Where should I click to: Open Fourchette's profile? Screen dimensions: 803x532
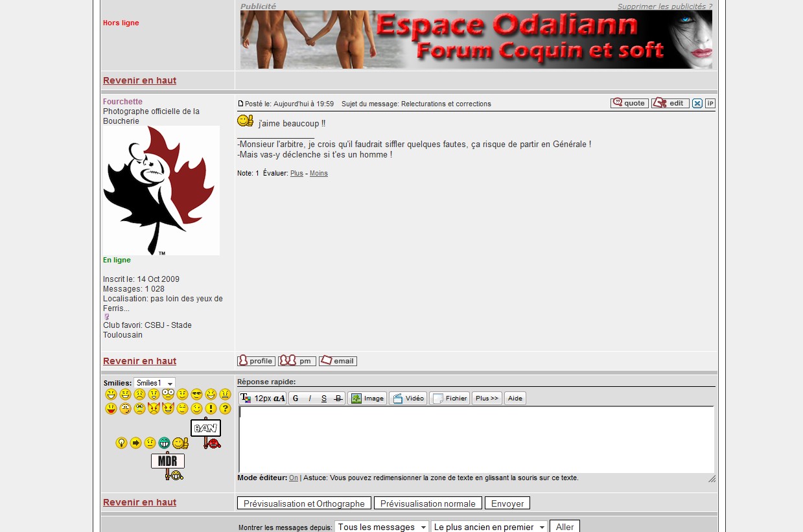tap(256, 361)
